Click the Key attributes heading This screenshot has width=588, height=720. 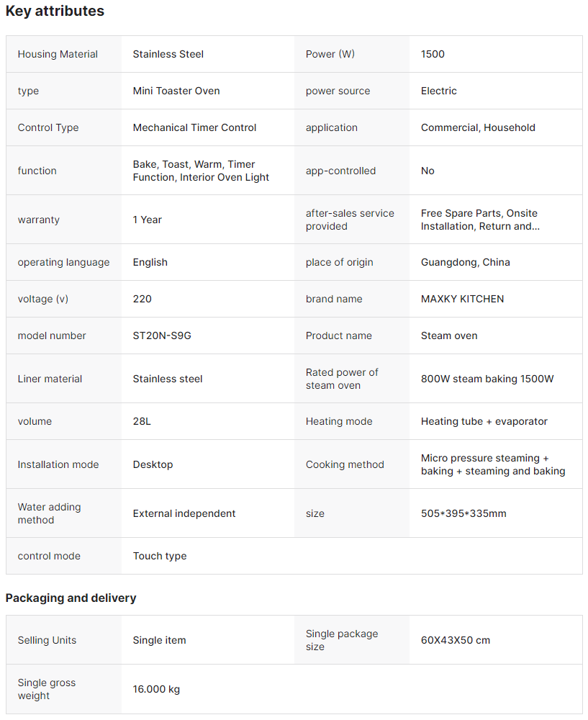point(55,11)
